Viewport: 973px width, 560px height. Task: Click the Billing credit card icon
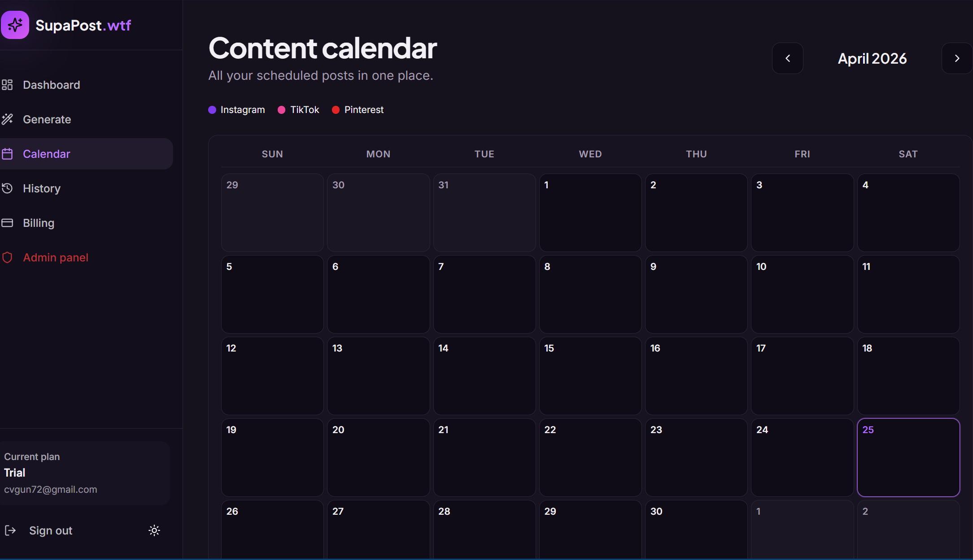(7, 223)
